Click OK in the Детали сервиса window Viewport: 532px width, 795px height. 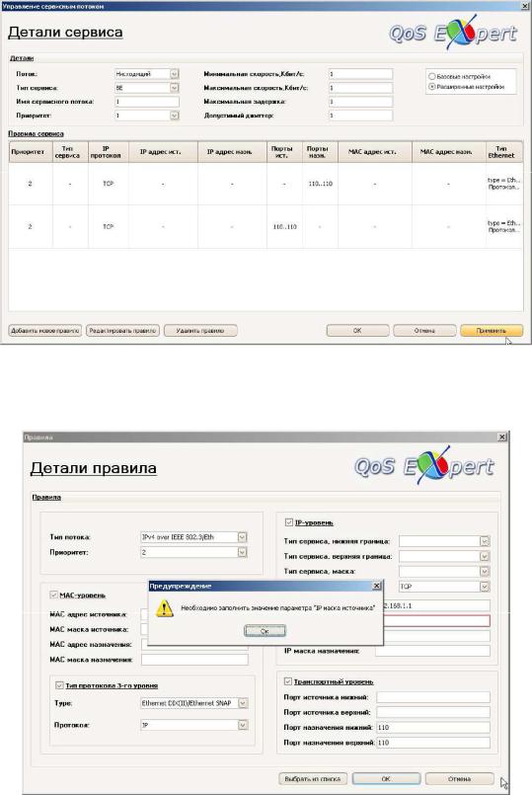click(x=357, y=331)
